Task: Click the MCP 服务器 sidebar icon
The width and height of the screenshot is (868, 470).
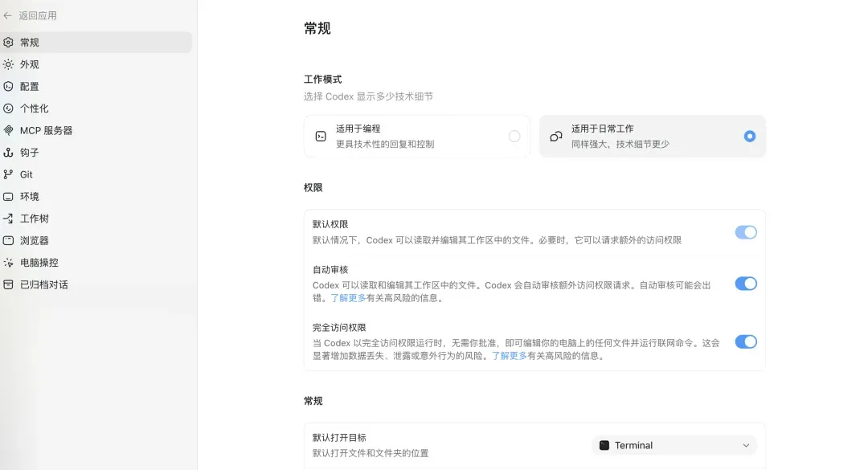Action: tap(8, 131)
